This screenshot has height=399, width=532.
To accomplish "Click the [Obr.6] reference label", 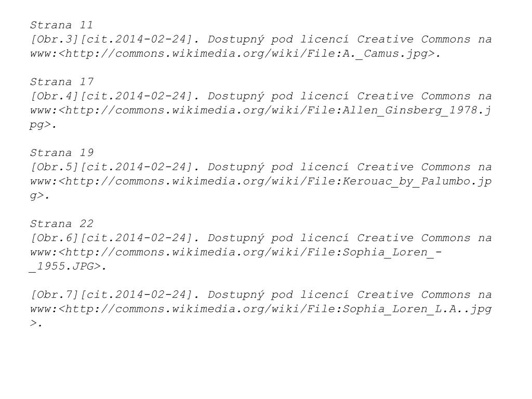I will tap(55, 238).
